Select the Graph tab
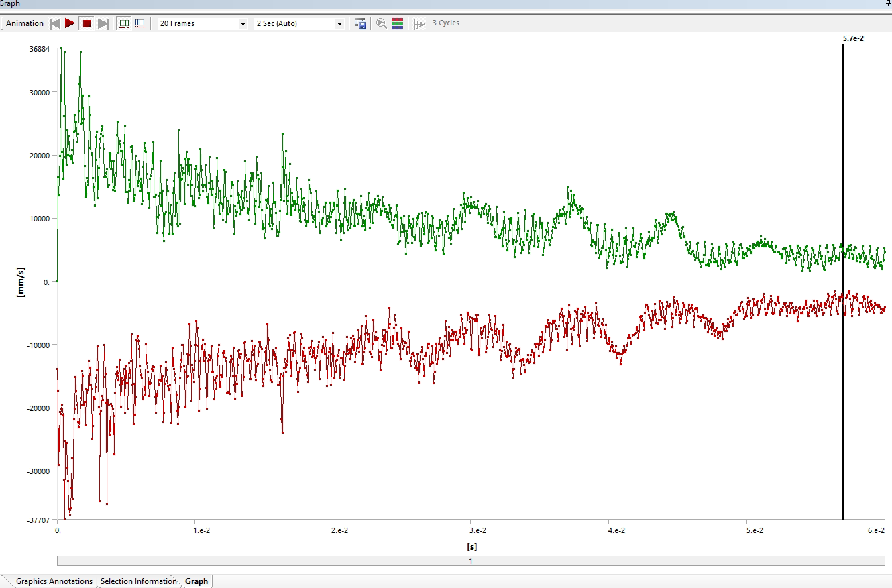The height and width of the screenshot is (588, 892). coord(197,581)
